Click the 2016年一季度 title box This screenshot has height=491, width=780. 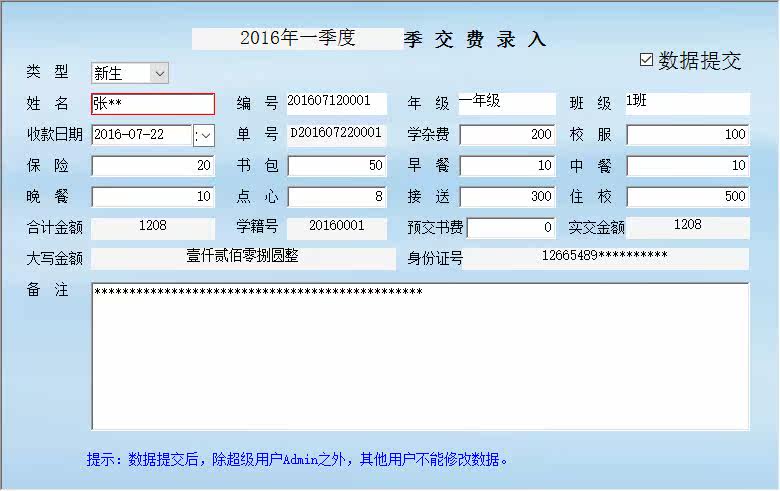click(x=297, y=39)
